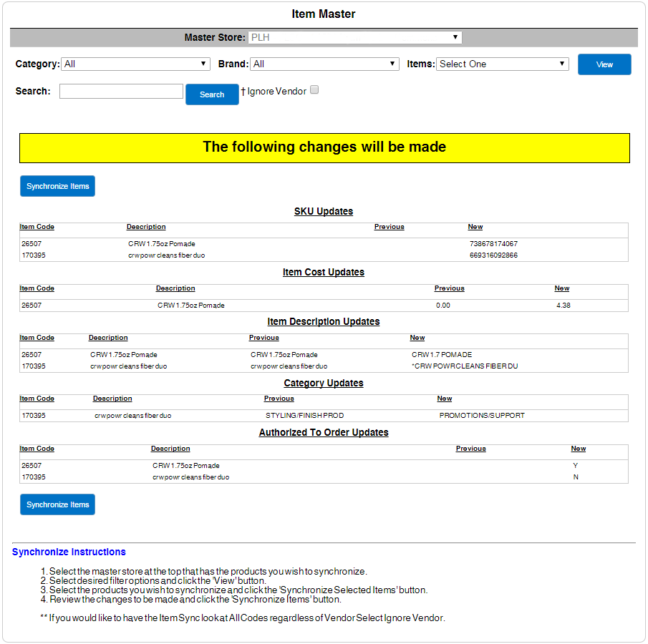Click the Item Cost Updates heading
Viewport: 648px width, 644px height.
(324, 272)
